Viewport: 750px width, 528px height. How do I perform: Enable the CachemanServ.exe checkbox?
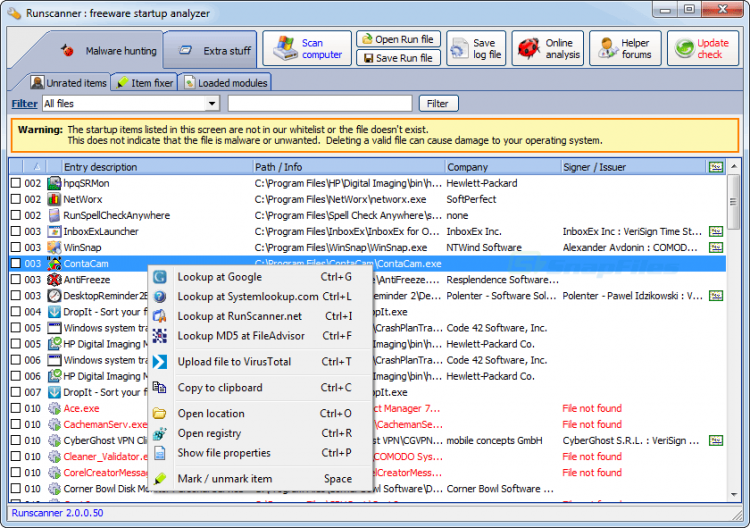[x=16, y=424]
